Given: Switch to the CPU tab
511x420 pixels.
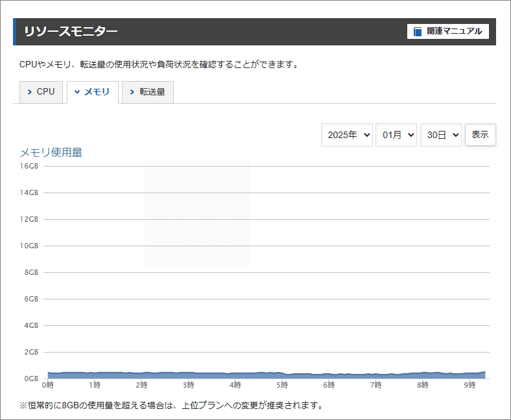Looking at the screenshot, I should 41,92.
